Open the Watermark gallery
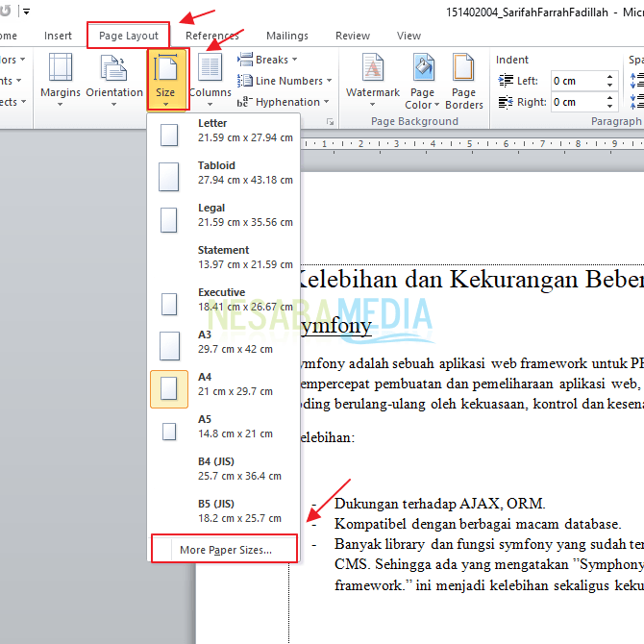 tap(373, 79)
